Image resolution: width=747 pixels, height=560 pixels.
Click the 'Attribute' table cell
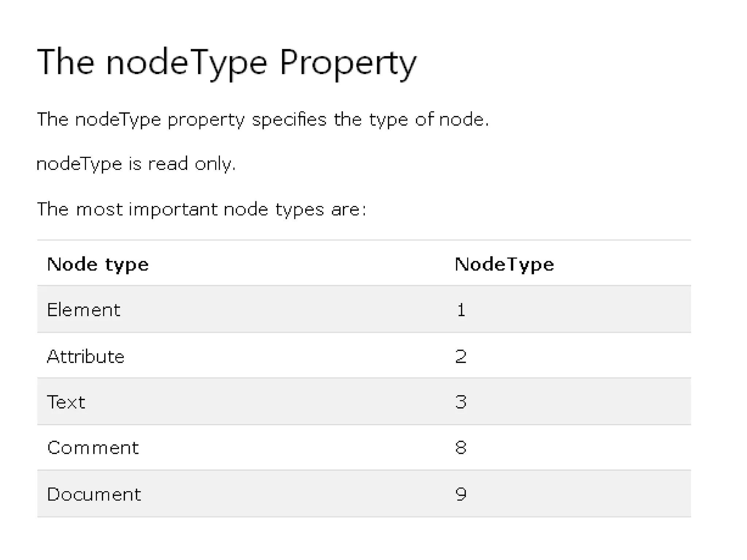pyautogui.click(x=86, y=356)
